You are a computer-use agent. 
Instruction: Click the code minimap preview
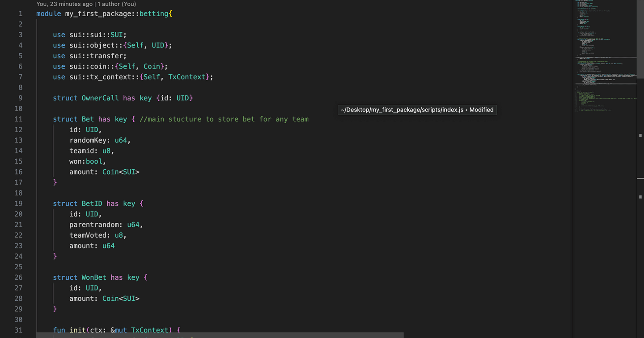click(x=605, y=56)
